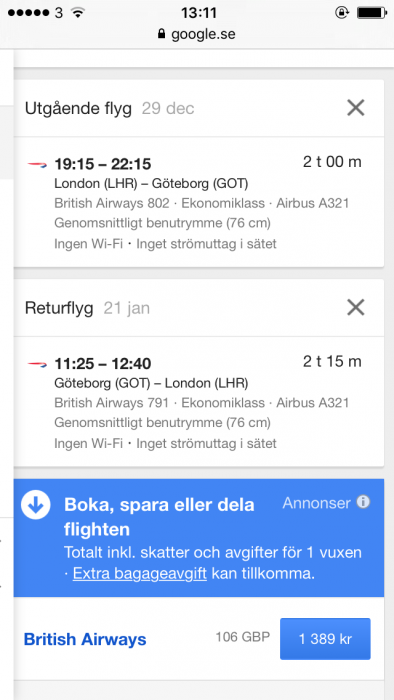Select the Returflyg header
This screenshot has height=700, width=394.
[x=59, y=308]
